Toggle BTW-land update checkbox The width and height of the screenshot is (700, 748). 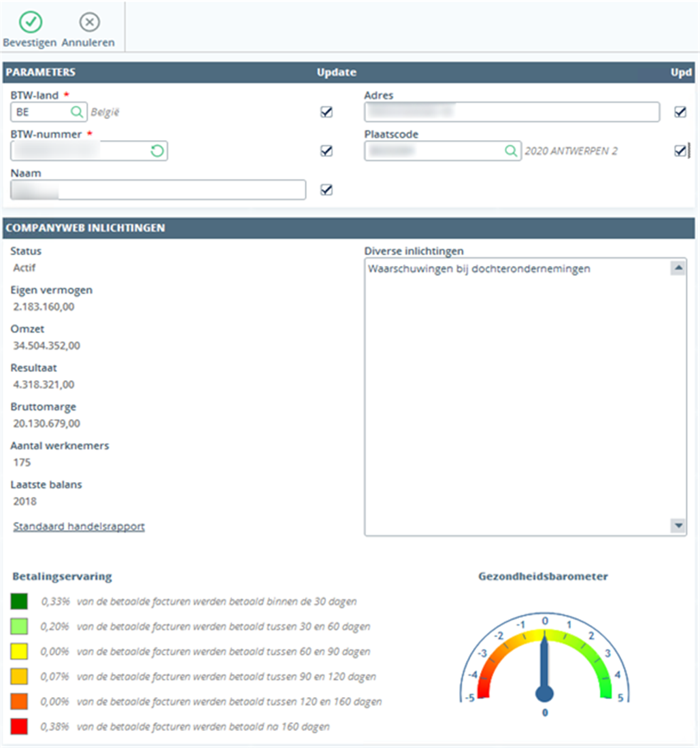pyautogui.click(x=327, y=112)
